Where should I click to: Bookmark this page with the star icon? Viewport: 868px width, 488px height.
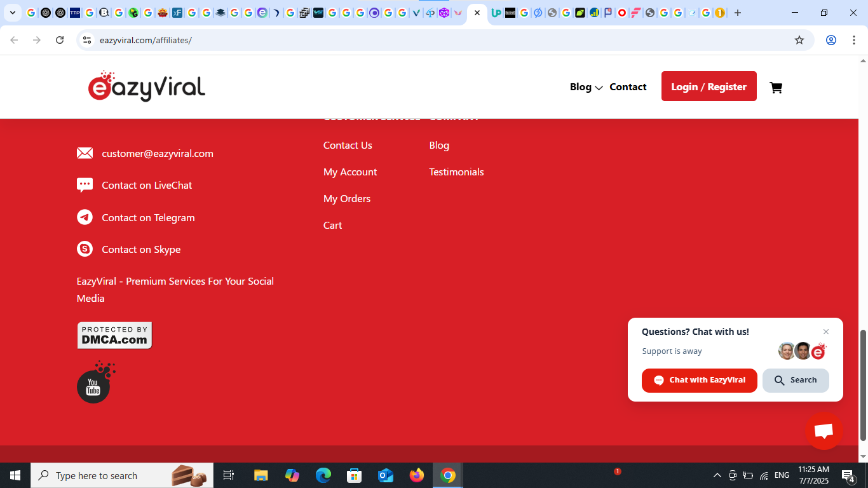[x=799, y=40]
